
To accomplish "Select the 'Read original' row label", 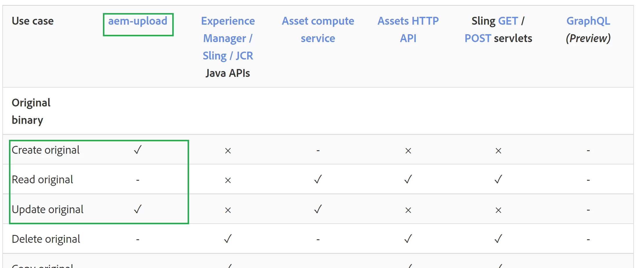I will click(x=42, y=180).
